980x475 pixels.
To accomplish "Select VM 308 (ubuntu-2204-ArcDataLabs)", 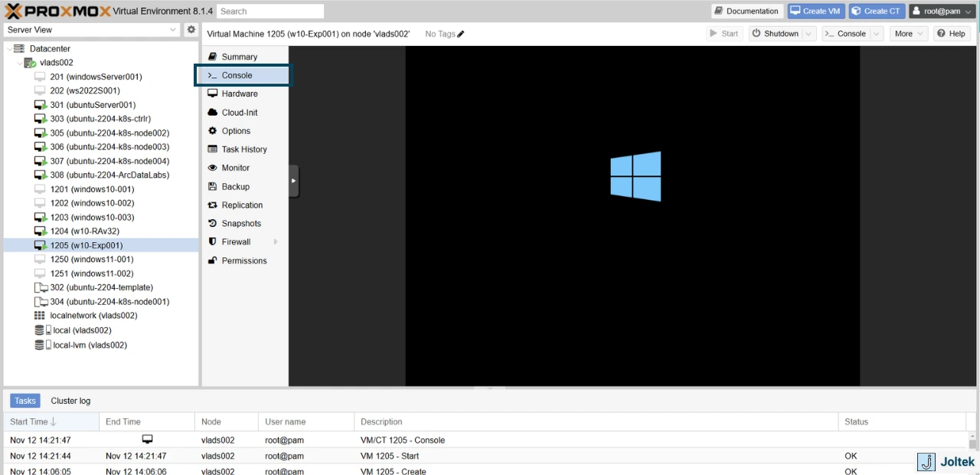I will pos(109,175).
